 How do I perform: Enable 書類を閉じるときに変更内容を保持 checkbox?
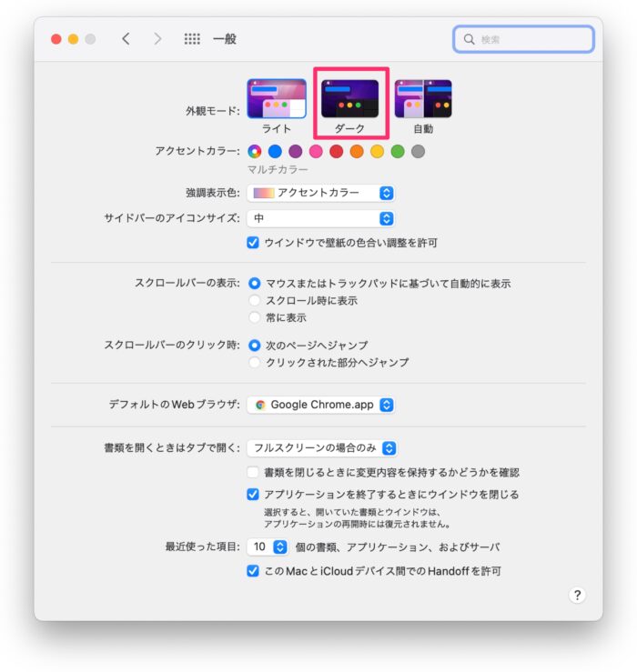(x=254, y=472)
